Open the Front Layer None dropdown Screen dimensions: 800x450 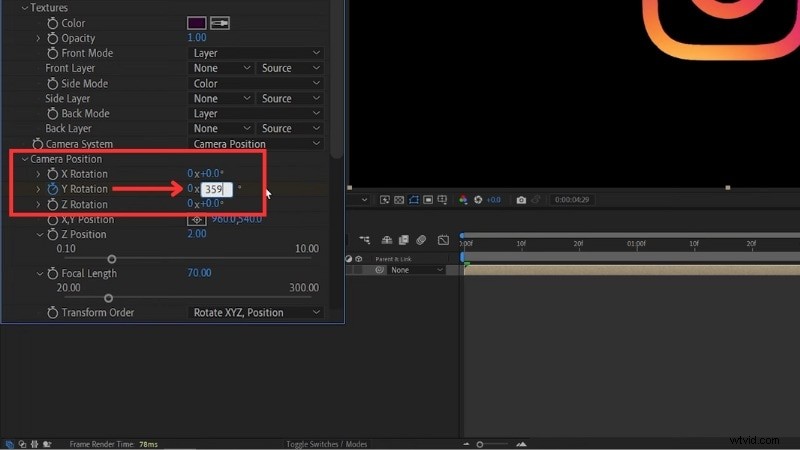[221, 68]
